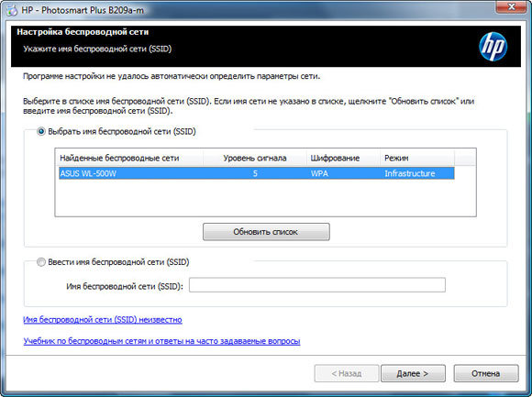The height and width of the screenshot is (397, 532).
Task: Focus the SSID name input field
Action: (x=317, y=285)
